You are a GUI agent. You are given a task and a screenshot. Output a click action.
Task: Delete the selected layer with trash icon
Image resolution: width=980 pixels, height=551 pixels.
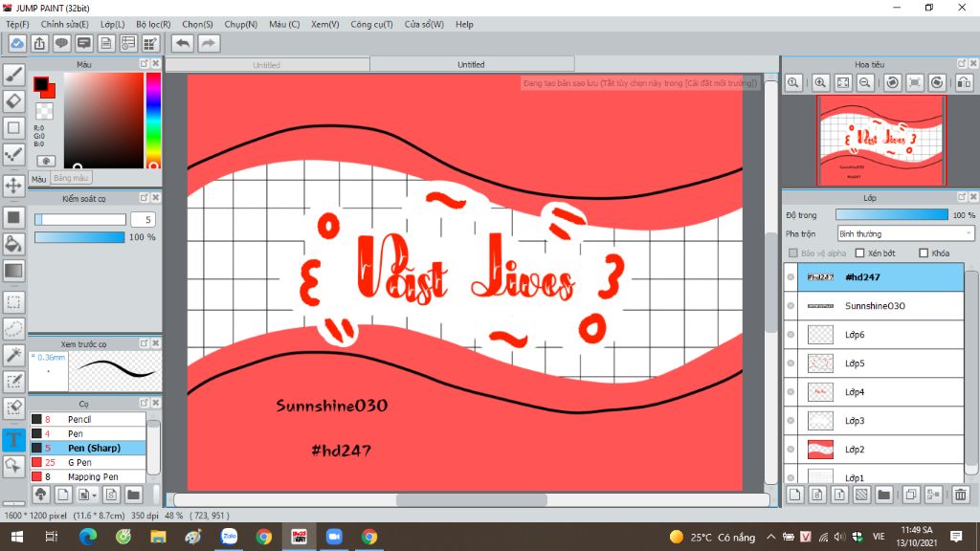click(x=961, y=495)
